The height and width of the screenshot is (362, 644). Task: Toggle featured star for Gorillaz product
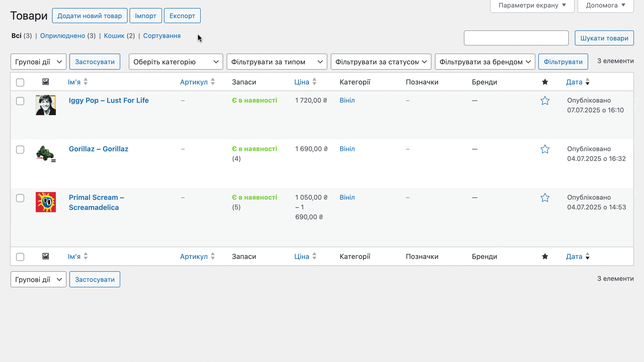545,149
